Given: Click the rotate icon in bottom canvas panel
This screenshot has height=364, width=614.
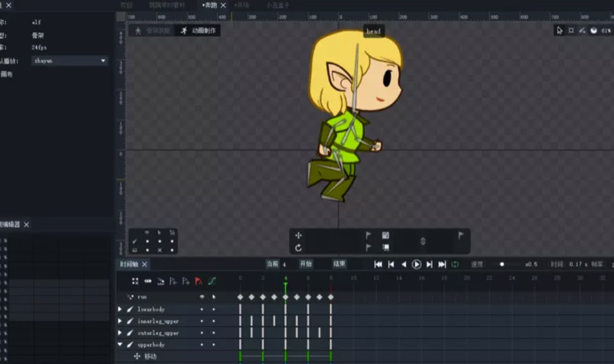Looking at the screenshot, I should point(298,248).
